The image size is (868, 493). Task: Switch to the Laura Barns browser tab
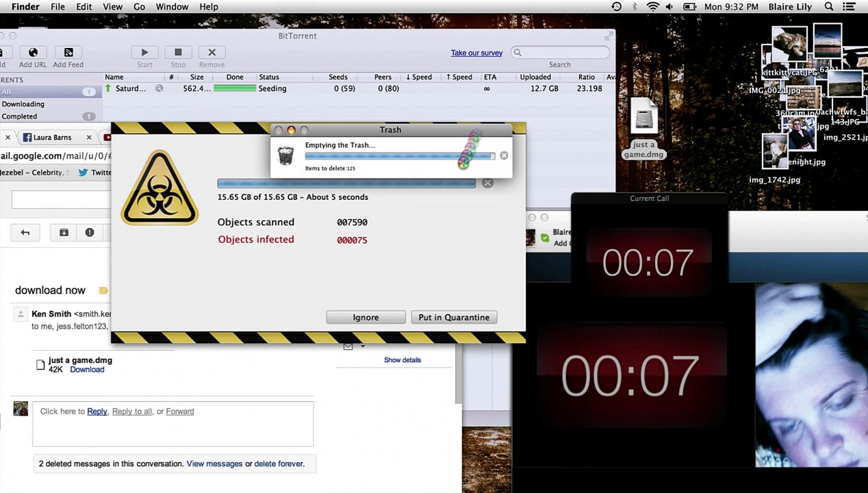(52, 138)
